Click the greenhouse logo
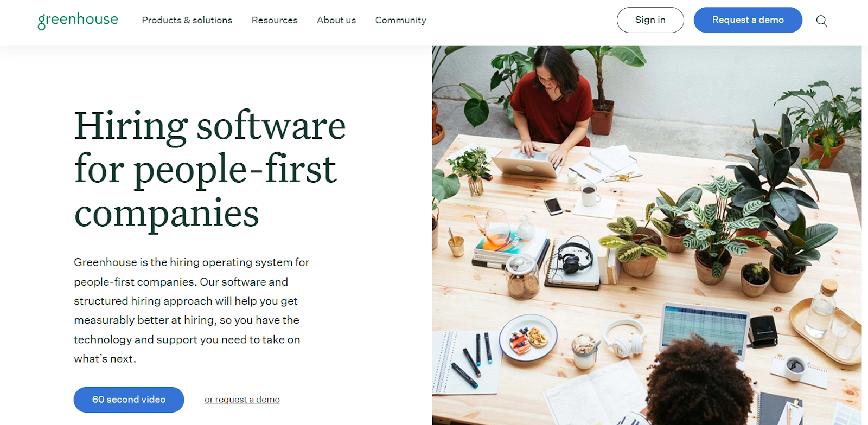The image size is (868, 425). tap(78, 20)
